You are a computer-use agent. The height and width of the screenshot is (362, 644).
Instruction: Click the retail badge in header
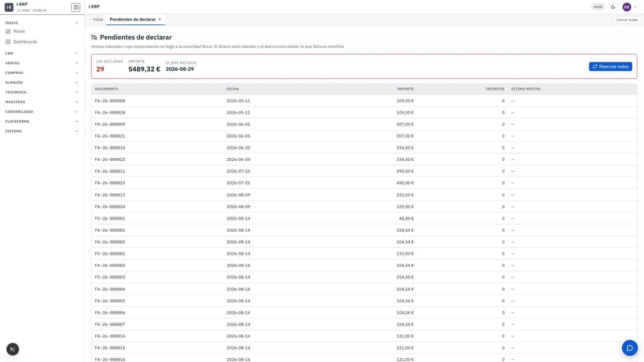[x=598, y=7]
